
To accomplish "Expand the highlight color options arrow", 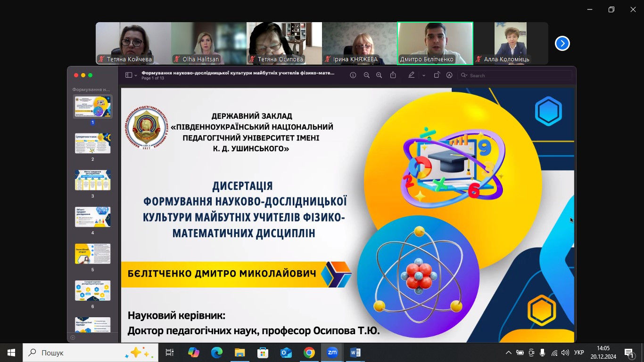I will [x=423, y=75].
